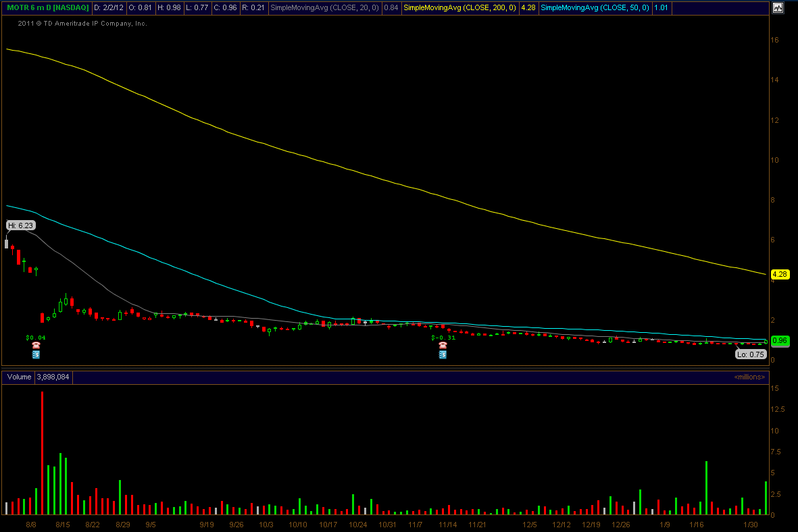Screen dimensions: 798x532
Task: Click the 14 label on the price axis
Action: pos(774,80)
